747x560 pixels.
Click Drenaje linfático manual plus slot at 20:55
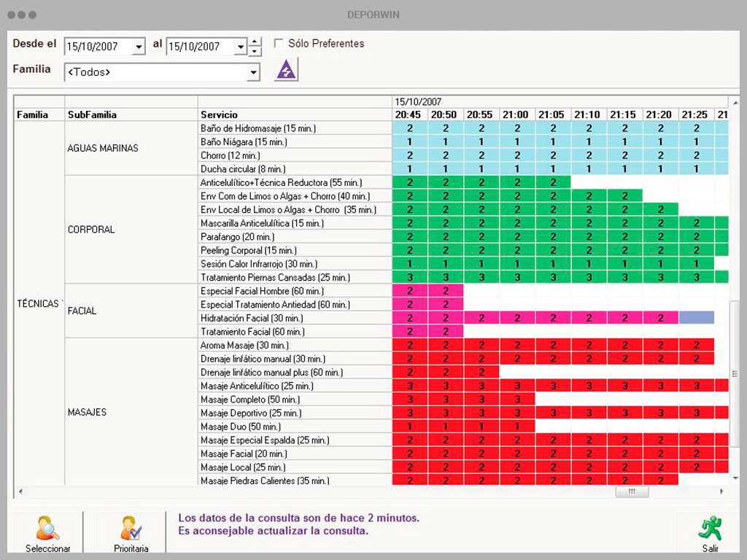[x=481, y=373]
